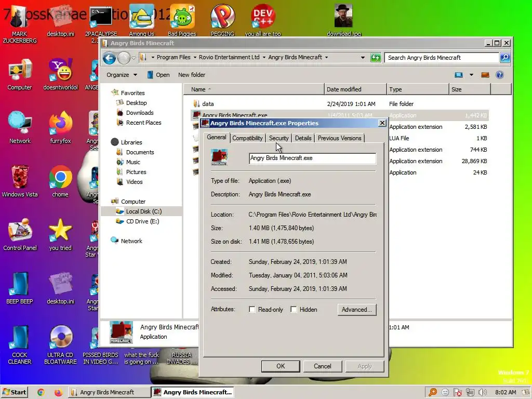Expand the address bar history dropdown
Image resolution: width=532 pixels, height=399 pixels.
coord(363,57)
